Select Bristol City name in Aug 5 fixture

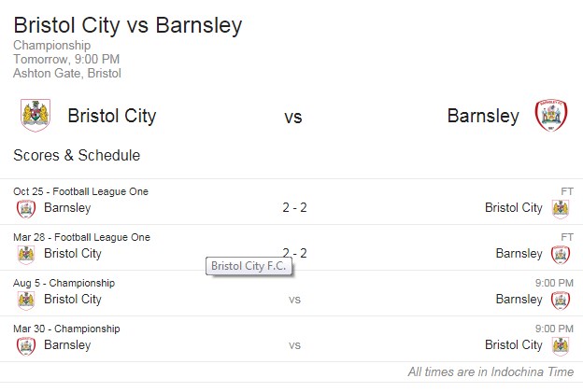[x=73, y=299]
